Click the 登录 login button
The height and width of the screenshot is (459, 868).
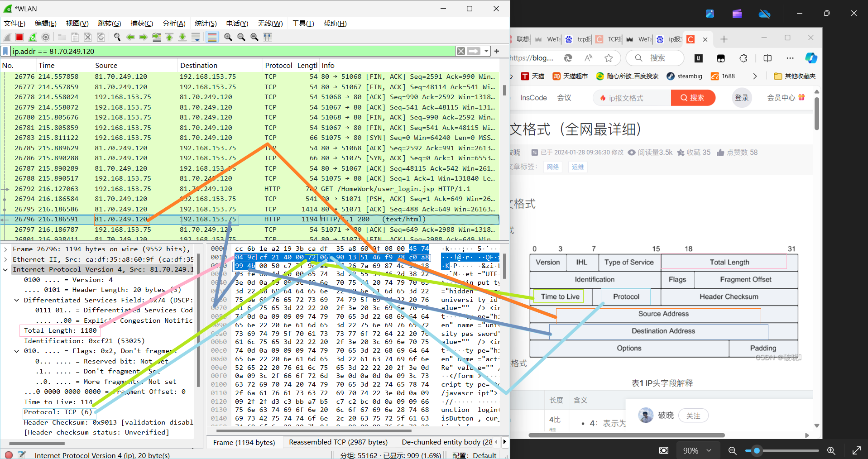[742, 98]
